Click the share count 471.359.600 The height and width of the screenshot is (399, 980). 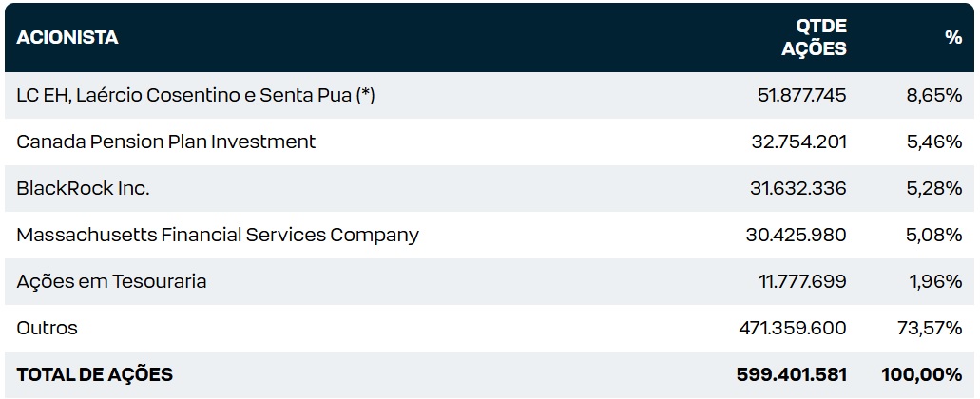pos(793,328)
